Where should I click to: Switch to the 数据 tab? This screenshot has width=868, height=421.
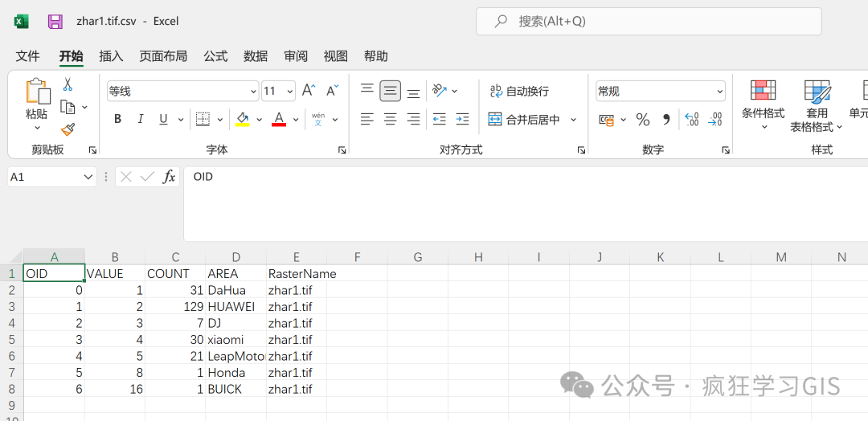(256, 56)
